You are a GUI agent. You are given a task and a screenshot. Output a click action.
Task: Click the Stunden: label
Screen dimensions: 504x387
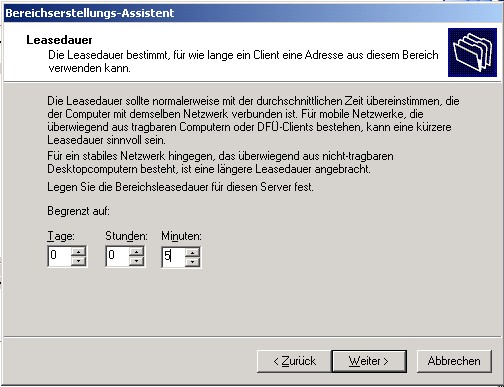click(126, 236)
